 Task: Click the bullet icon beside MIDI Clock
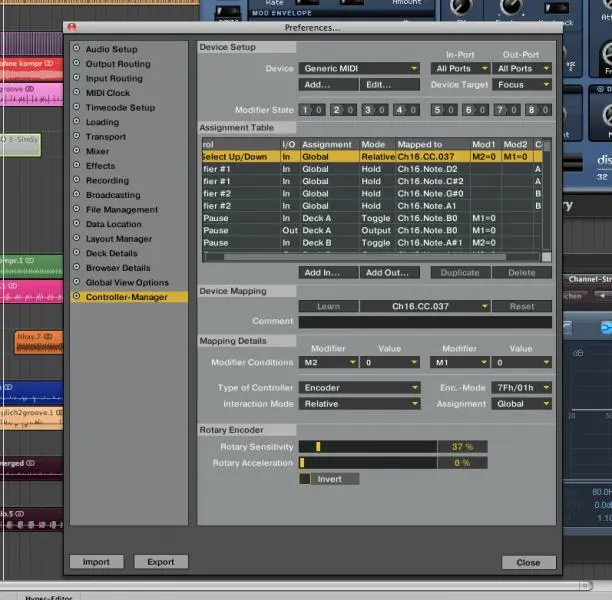76,93
